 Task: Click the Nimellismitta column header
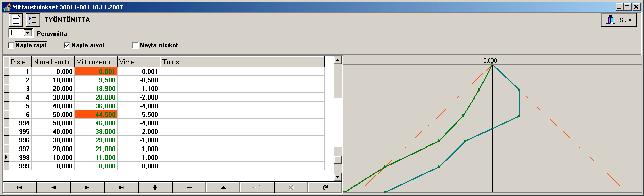pyautogui.click(x=53, y=62)
